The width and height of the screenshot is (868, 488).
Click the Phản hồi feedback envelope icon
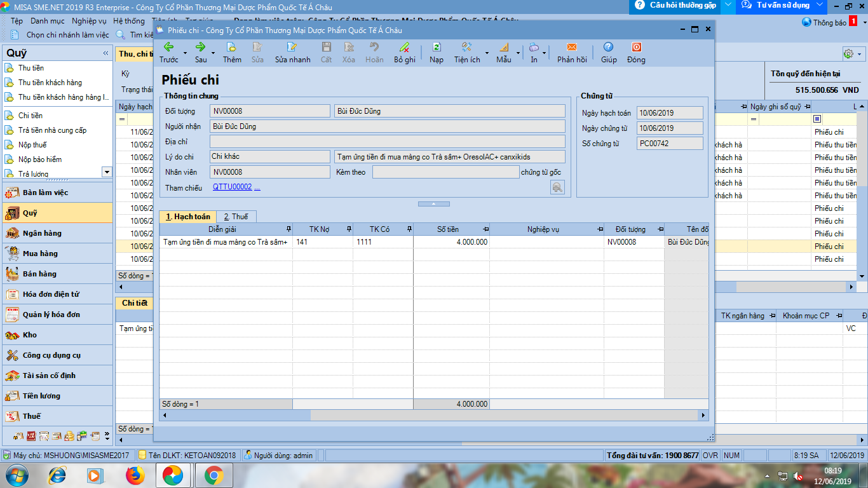[572, 47]
